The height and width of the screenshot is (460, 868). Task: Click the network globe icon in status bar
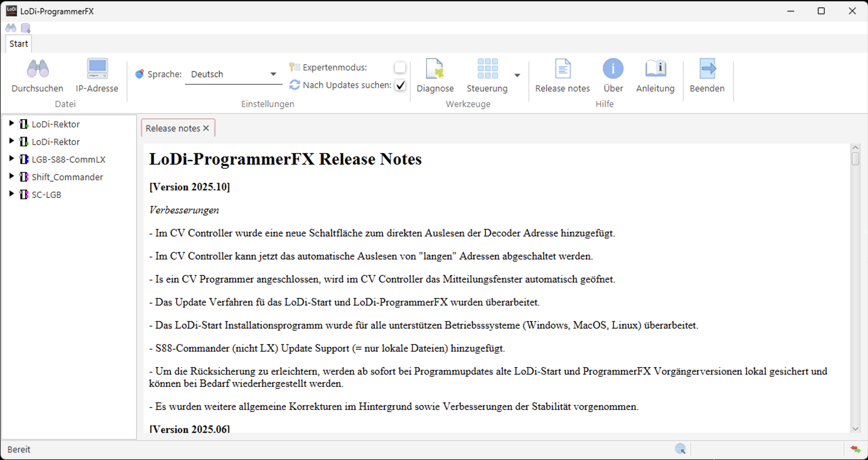pos(680,449)
